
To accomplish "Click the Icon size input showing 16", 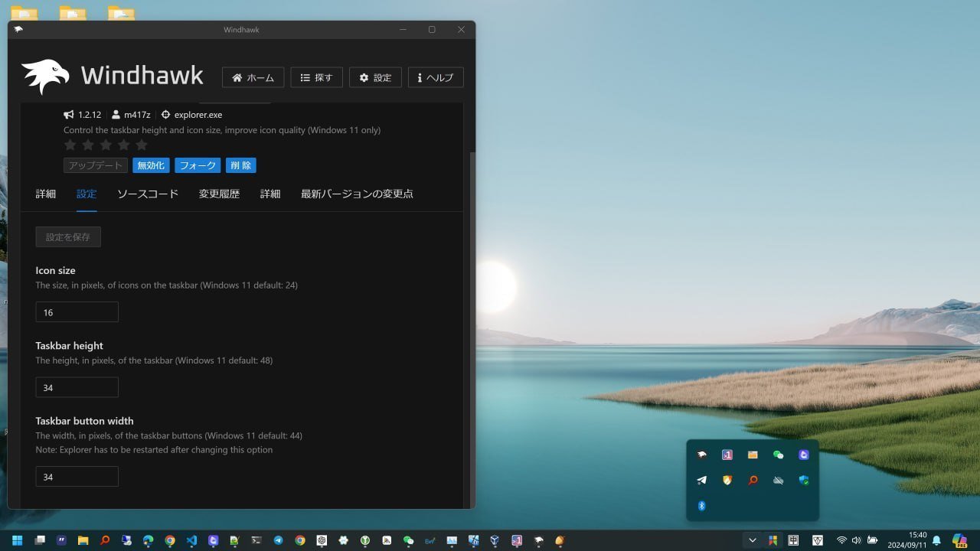I will pos(77,311).
